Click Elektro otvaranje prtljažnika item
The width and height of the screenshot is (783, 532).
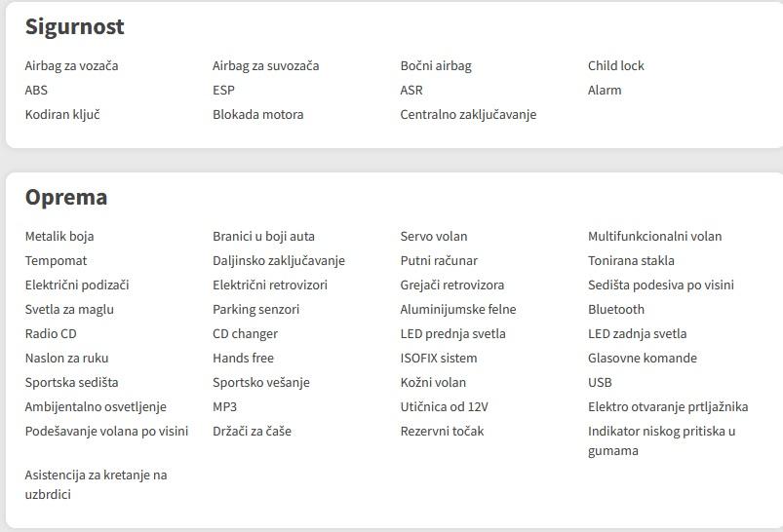pos(668,407)
